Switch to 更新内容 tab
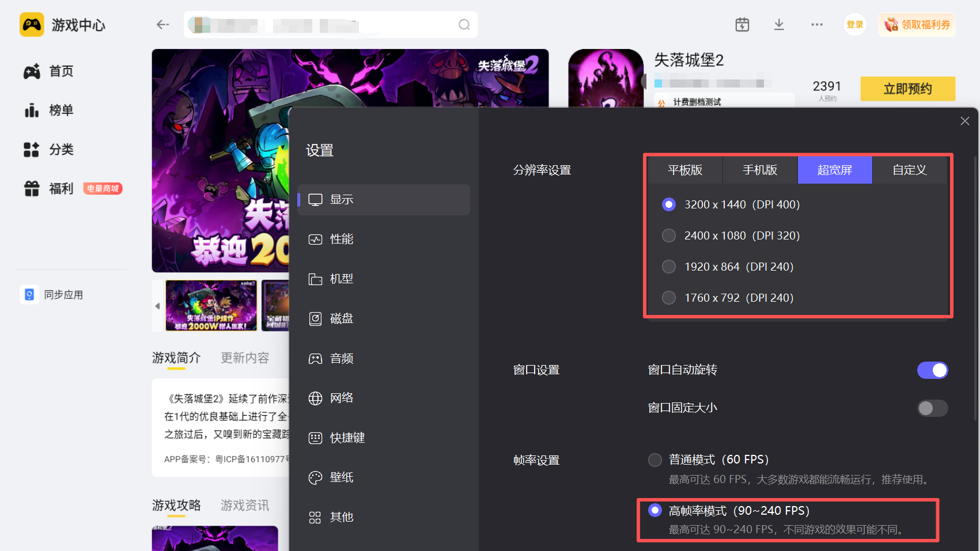 tap(245, 358)
